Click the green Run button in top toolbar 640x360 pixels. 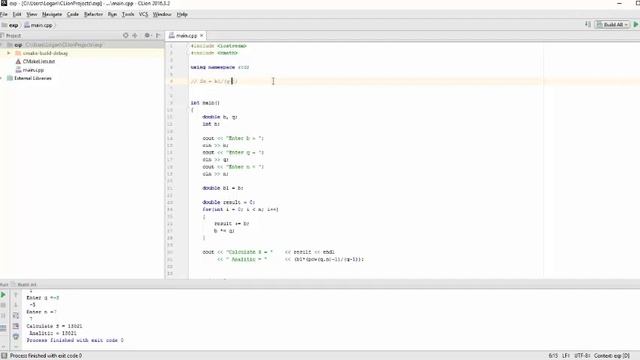pyautogui.click(x=636, y=25)
